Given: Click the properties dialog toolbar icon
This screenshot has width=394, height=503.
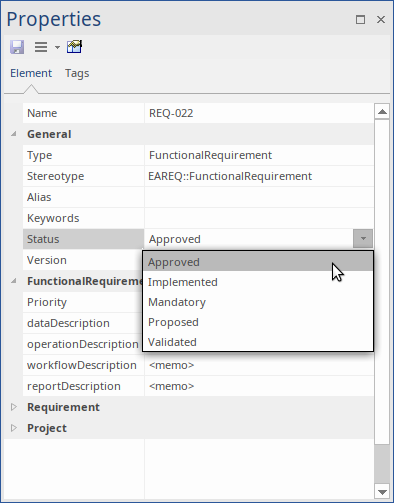Looking at the screenshot, I should point(74,47).
